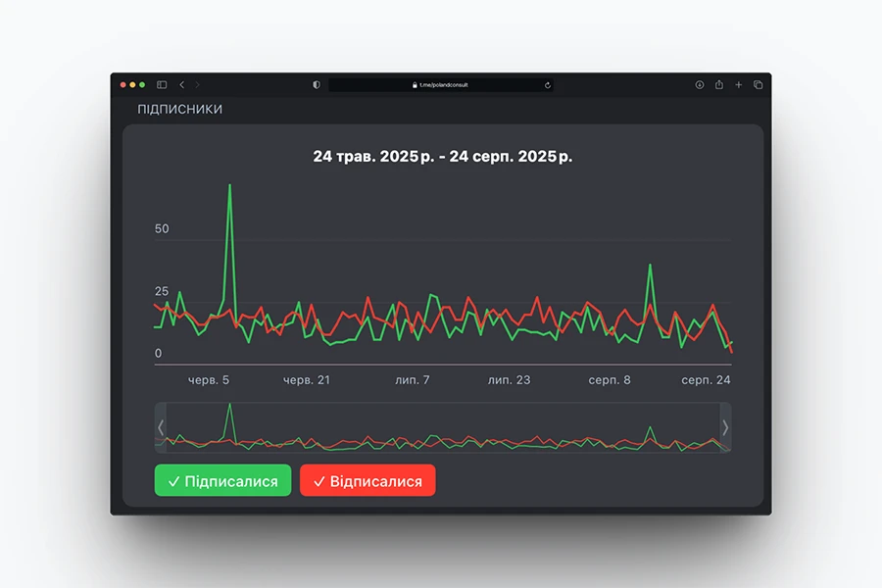
Task: Toggle the Safari sidebar icon
Action: pos(162,85)
